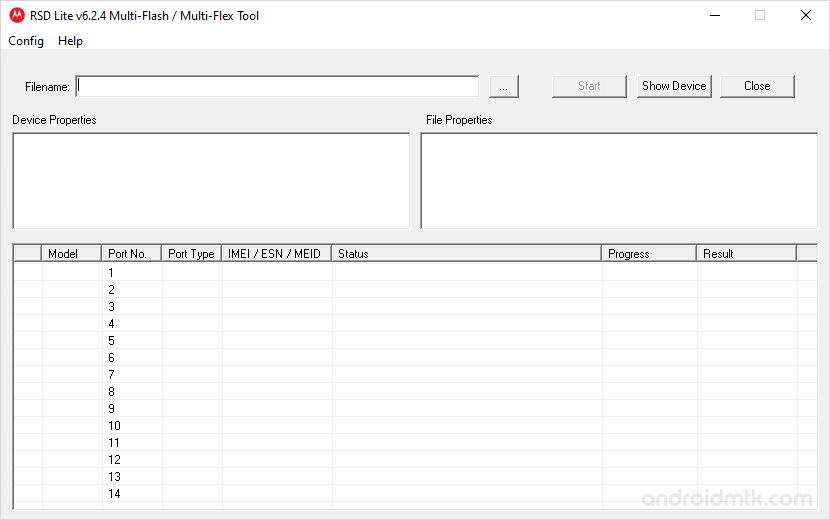The height and width of the screenshot is (520, 830).
Task: Click the Status column header
Action: 466,254
